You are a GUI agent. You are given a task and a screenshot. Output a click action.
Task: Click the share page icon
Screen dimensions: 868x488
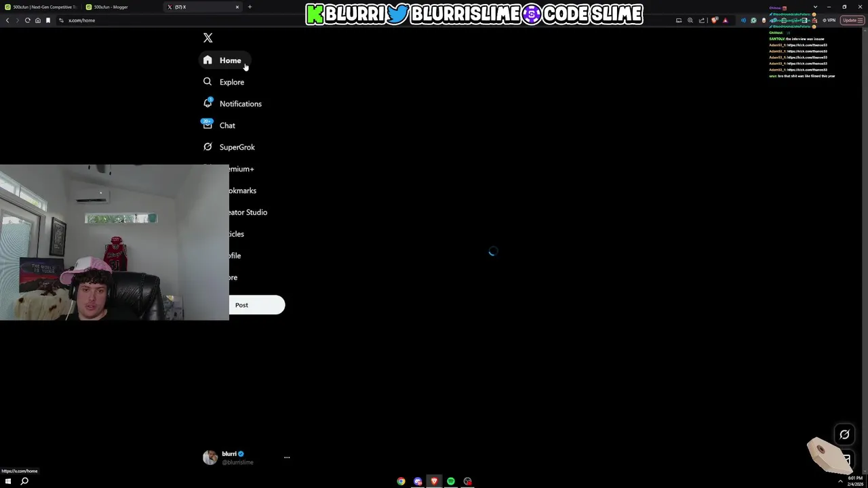[702, 20]
